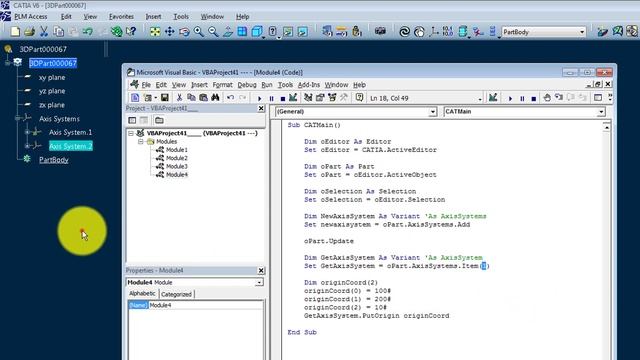Click the (Name) Module4 property field
The image size is (640, 360).
(196, 305)
